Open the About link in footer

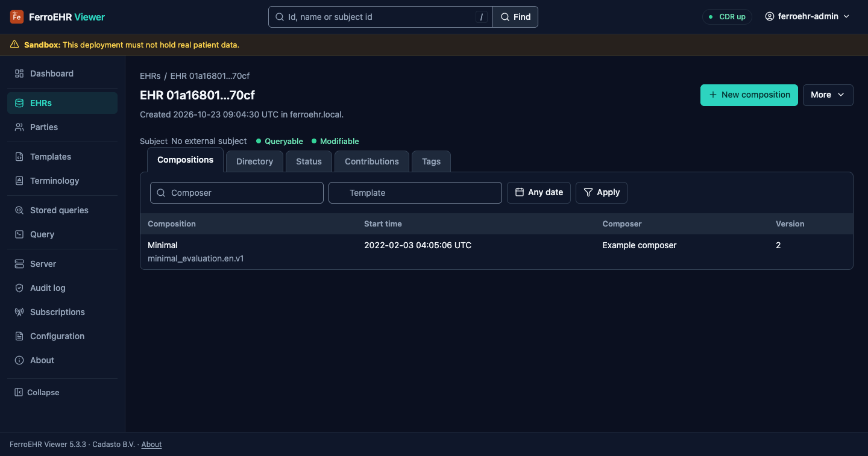151,445
